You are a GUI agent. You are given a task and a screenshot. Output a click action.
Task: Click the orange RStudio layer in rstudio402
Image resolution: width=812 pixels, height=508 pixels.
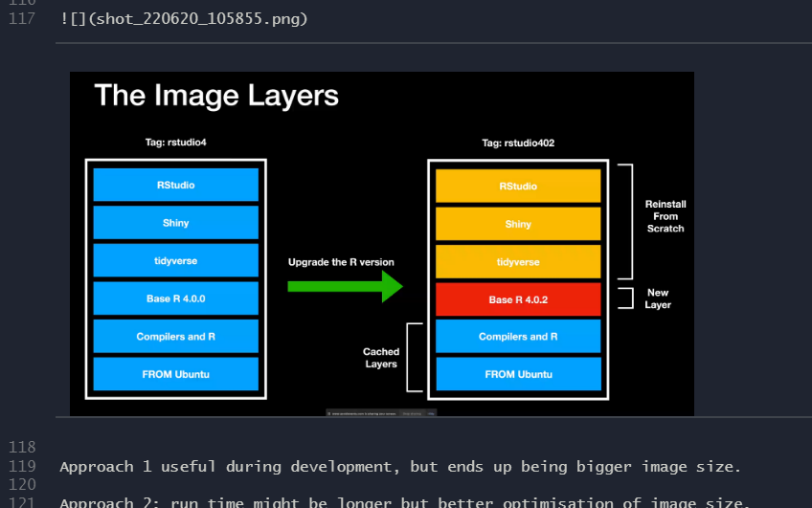coord(518,186)
